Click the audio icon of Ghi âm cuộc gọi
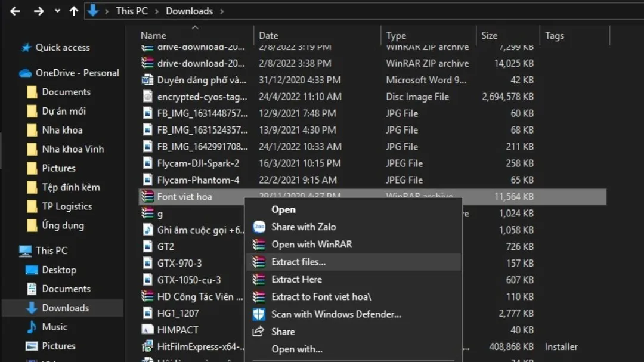644x362 pixels. coord(146,230)
